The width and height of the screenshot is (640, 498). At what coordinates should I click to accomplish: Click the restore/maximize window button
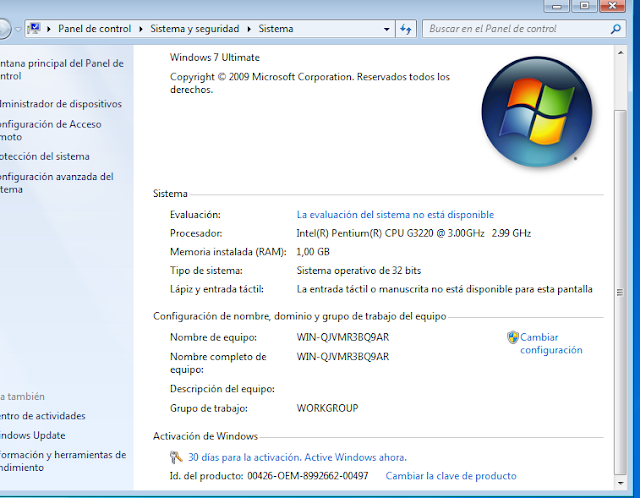click(584, 6)
